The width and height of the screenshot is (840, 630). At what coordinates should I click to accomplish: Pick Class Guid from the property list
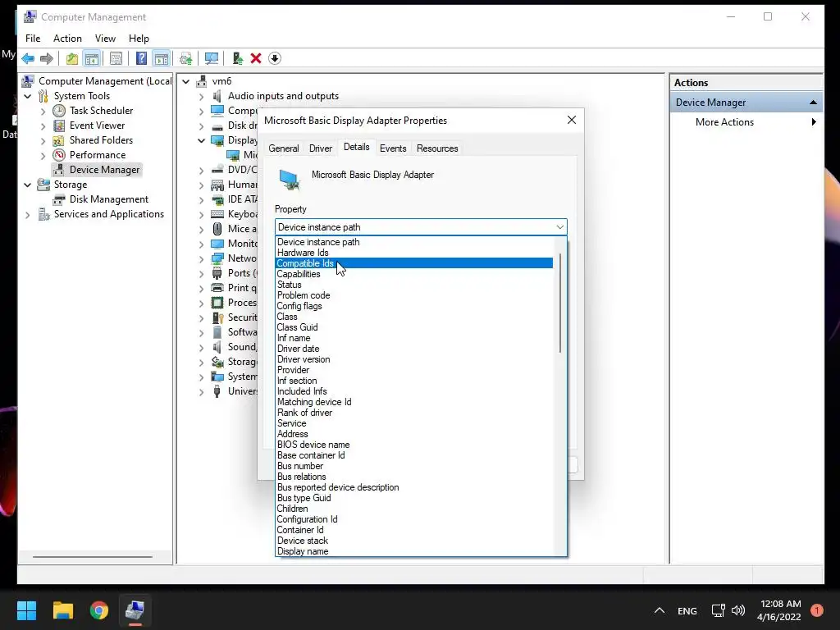click(413, 326)
